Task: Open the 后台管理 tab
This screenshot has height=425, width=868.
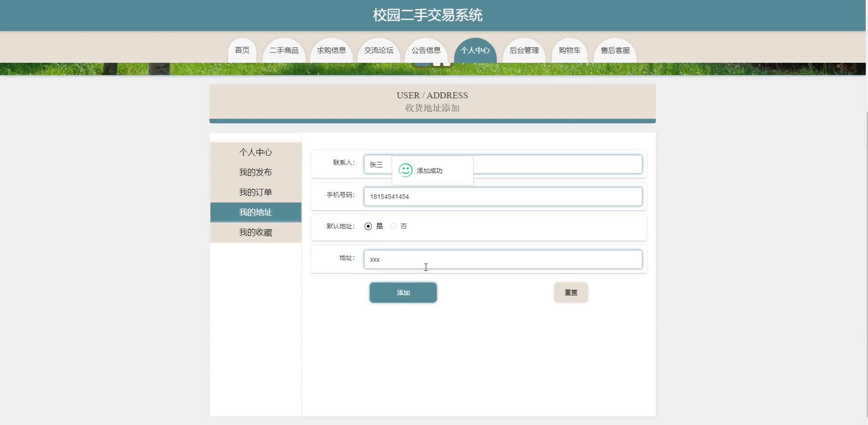Action: (524, 50)
